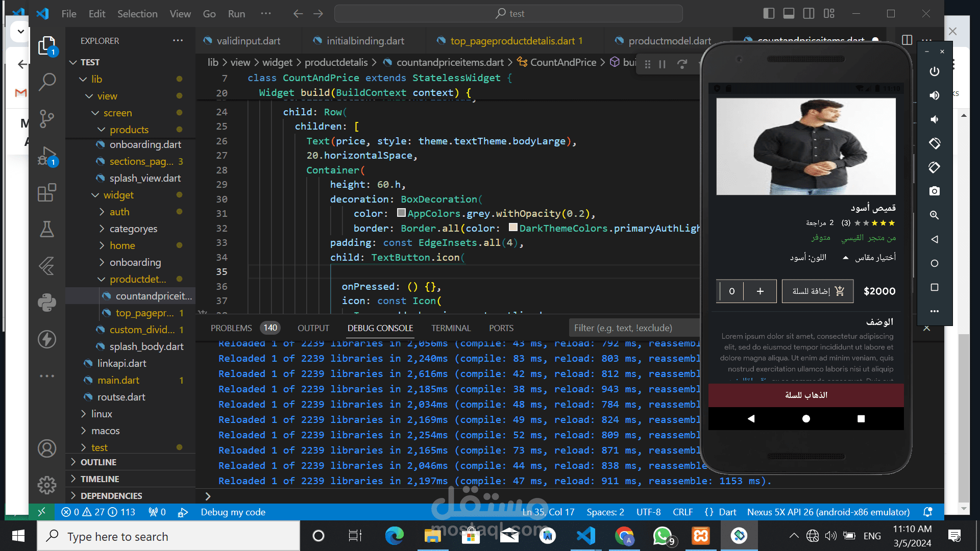Toggle secondary side bar layout icon
The width and height of the screenshot is (980, 551).
tap(808, 14)
